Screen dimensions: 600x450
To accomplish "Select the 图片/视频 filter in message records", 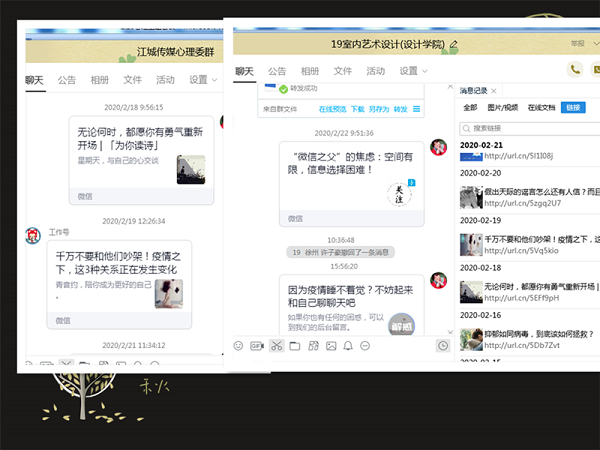I will (x=501, y=108).
